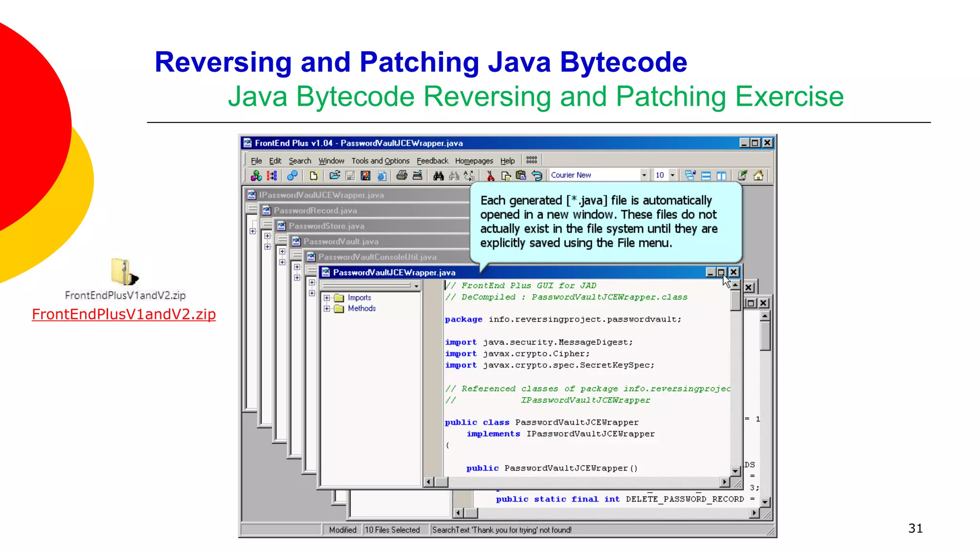This screenshot has width=980, height=551.
Task: Click the print setup icon next to the printer
Action: pyautogui.click(x=417, y=176)
